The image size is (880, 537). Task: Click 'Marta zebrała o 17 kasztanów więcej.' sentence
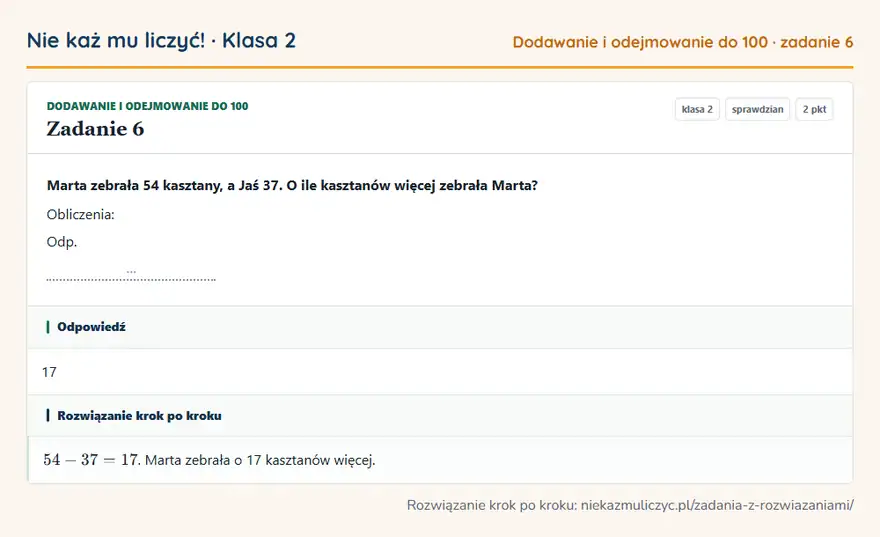260,460
